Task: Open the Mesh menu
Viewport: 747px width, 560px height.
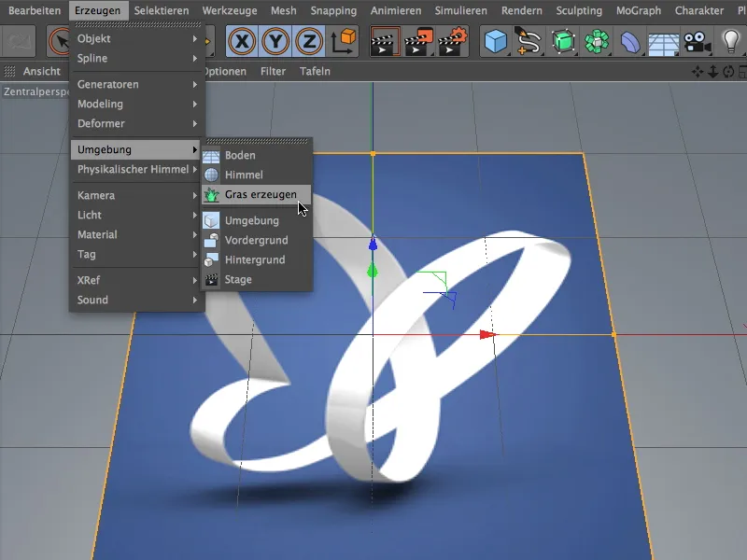Action: point(284,10)
